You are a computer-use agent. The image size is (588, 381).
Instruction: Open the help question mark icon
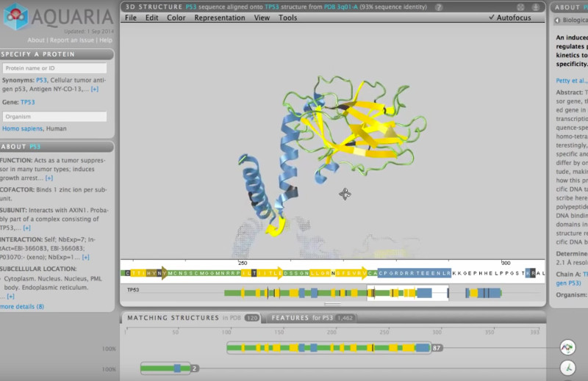tap(439, 7)
